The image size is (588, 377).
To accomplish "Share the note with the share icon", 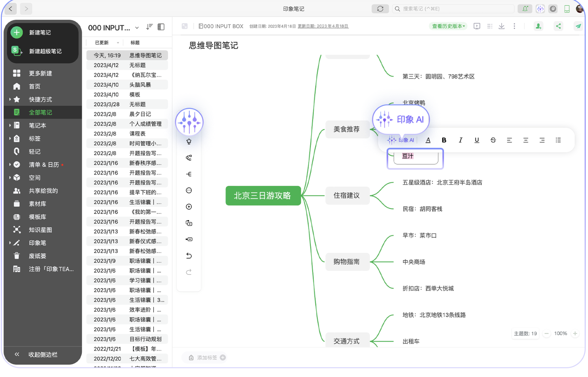I will tap(558, 26).
